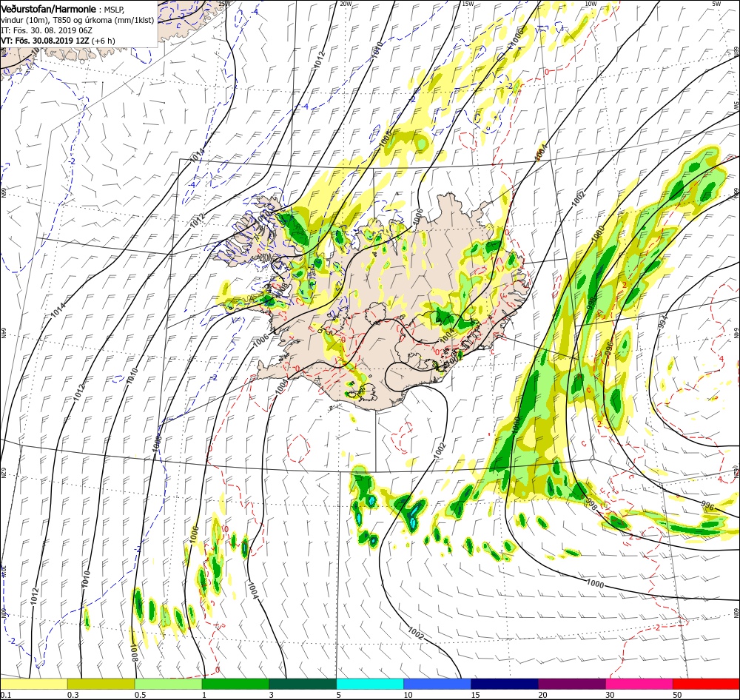This screenshot has width=740, height=700.
Task: Click the light green 0.5 legend swatch
Action: click(x=168, y=684)
